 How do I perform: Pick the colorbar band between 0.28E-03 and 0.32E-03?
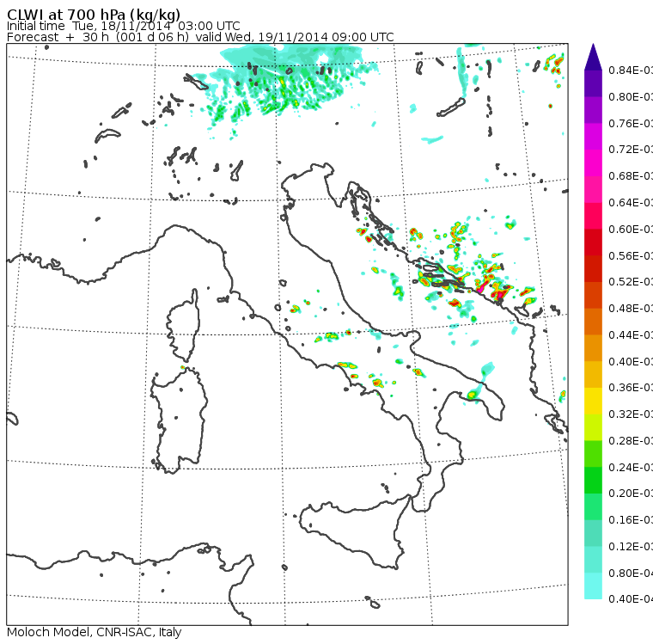pyautogui.click(x=593, y=427)
